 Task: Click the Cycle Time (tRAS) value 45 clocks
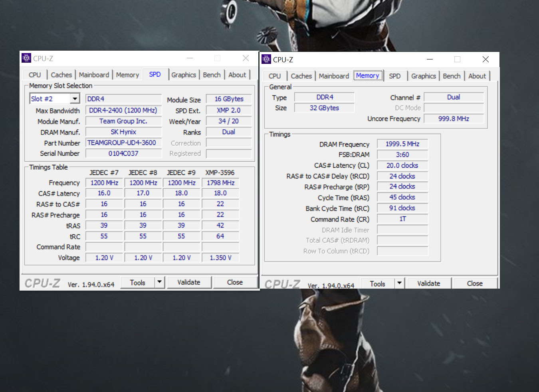[402, 197]
